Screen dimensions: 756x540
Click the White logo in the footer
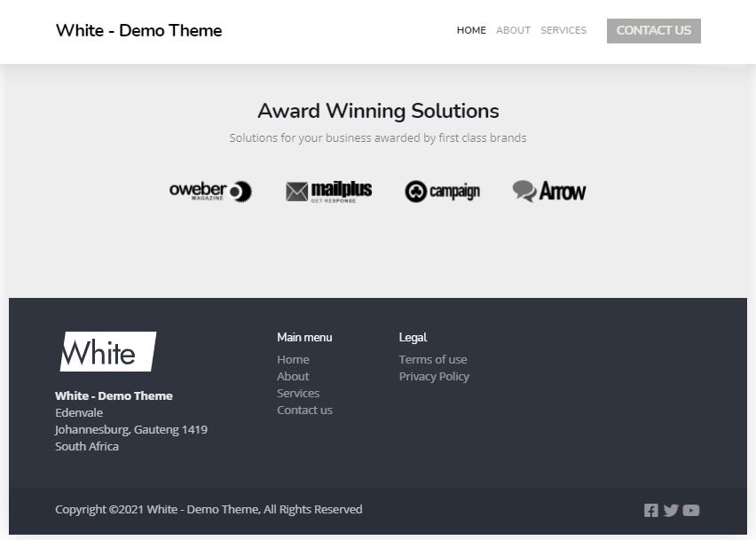[108, 352]
